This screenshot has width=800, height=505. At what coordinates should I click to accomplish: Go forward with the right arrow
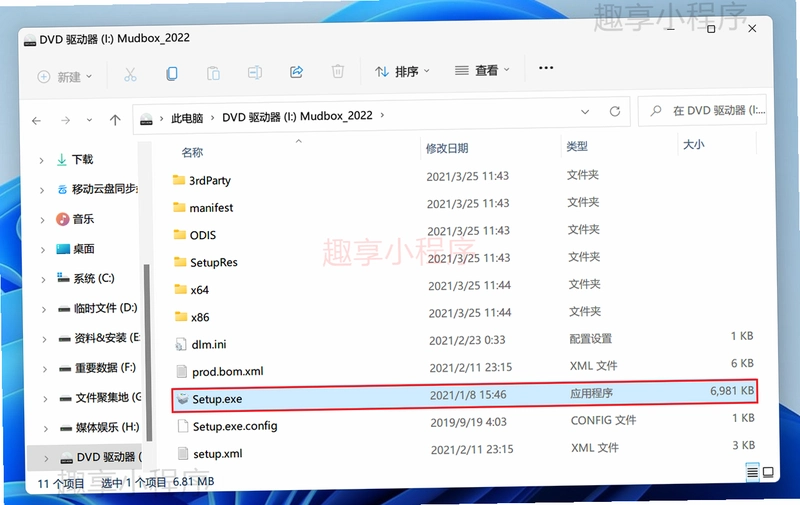[x=65, y=120]
